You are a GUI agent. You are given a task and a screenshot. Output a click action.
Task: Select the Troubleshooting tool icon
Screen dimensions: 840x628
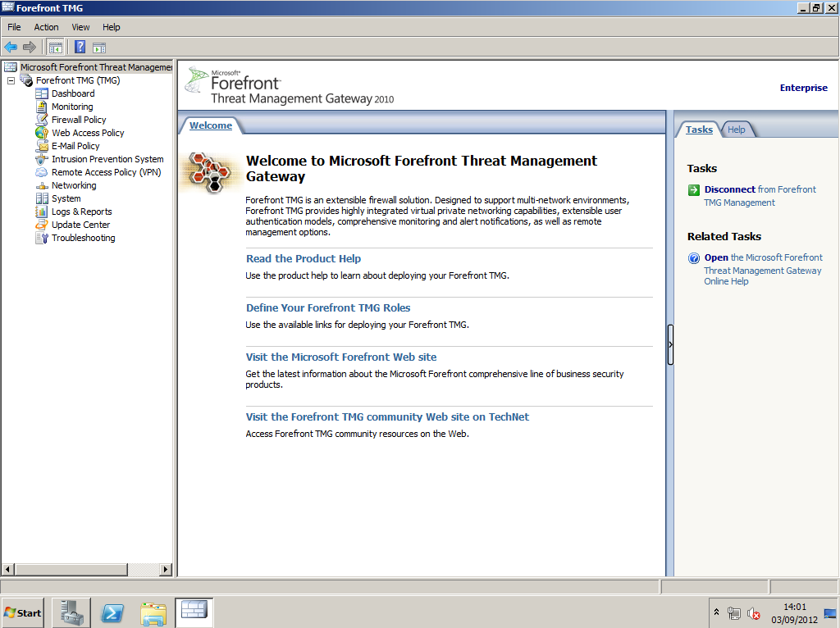coord(42,238)
